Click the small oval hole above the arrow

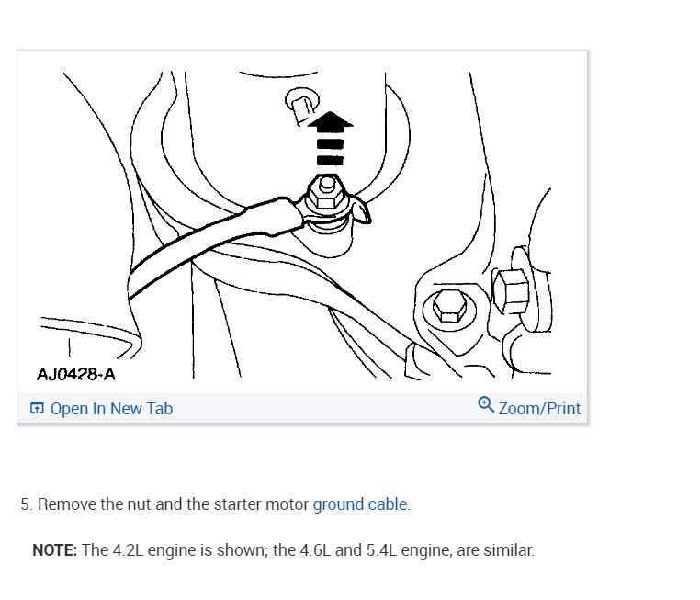point(302,105)
